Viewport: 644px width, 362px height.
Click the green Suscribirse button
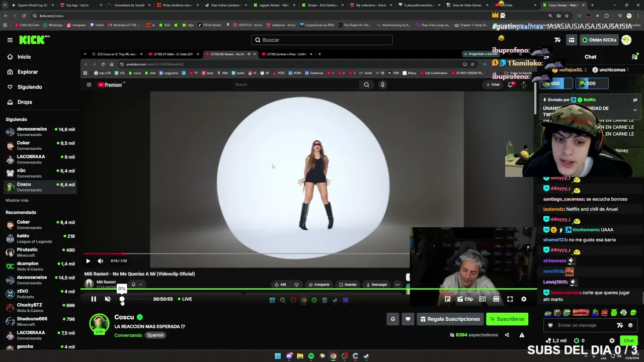(507, 319)
